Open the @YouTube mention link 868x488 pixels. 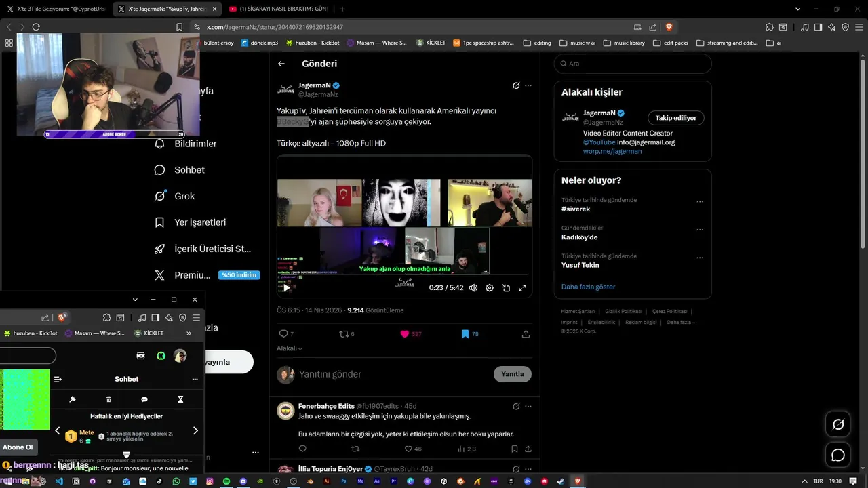pyautogui.click(x=599, y=142)
